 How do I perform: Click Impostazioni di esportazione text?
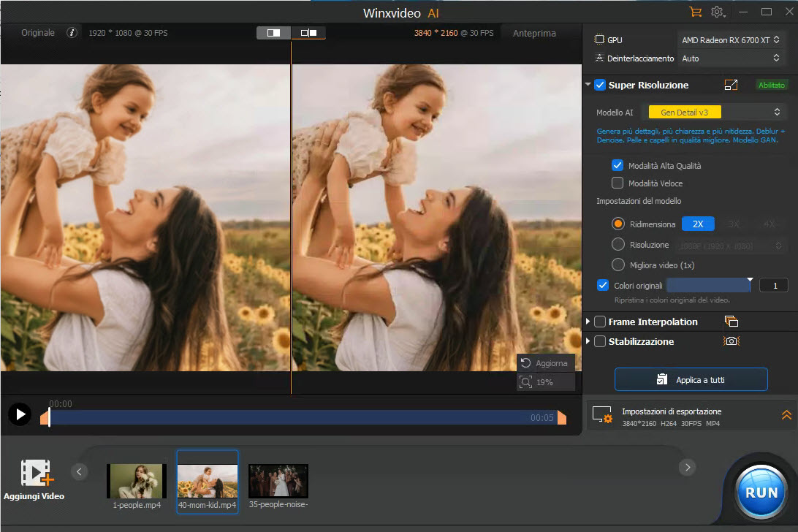tap(672, 411)
